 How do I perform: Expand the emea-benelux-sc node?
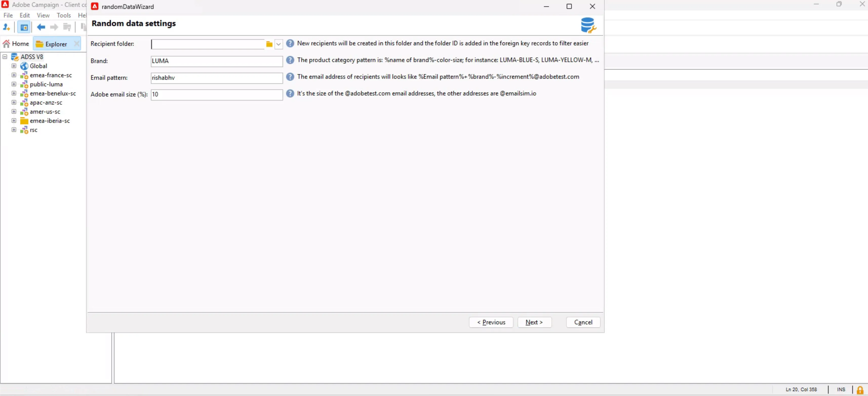tap(14, 93)
